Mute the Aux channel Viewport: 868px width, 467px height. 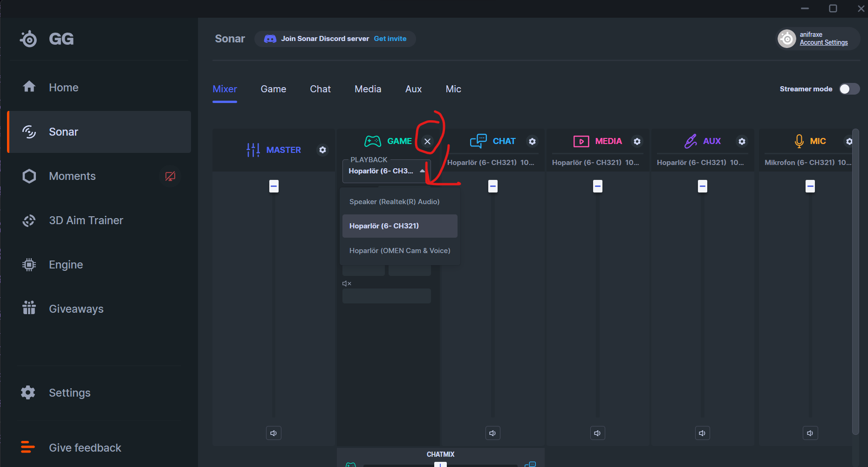[x=702, y=433]
